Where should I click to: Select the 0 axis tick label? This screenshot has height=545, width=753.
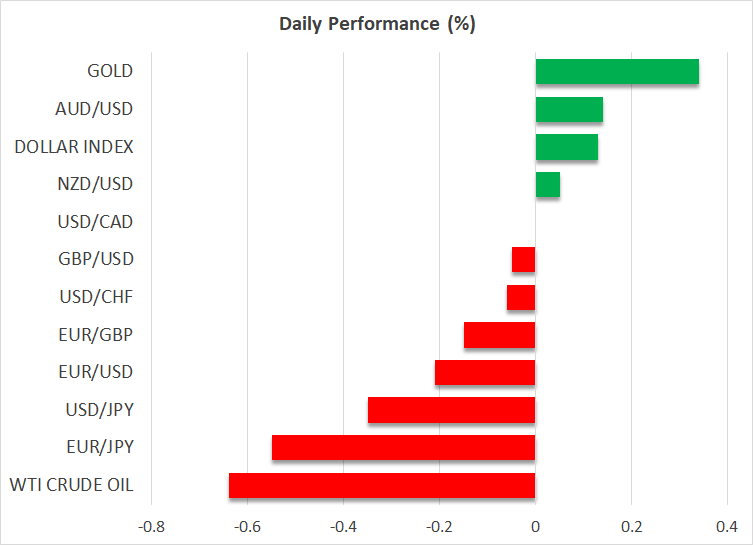point(535,526)
